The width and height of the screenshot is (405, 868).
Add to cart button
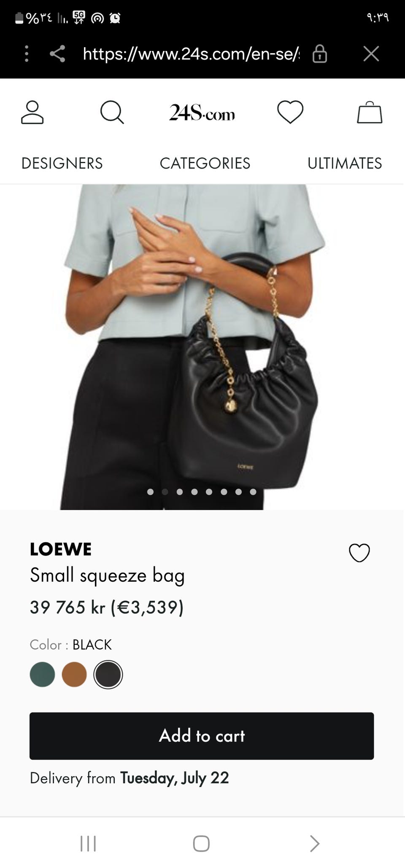tap(202, 736)
